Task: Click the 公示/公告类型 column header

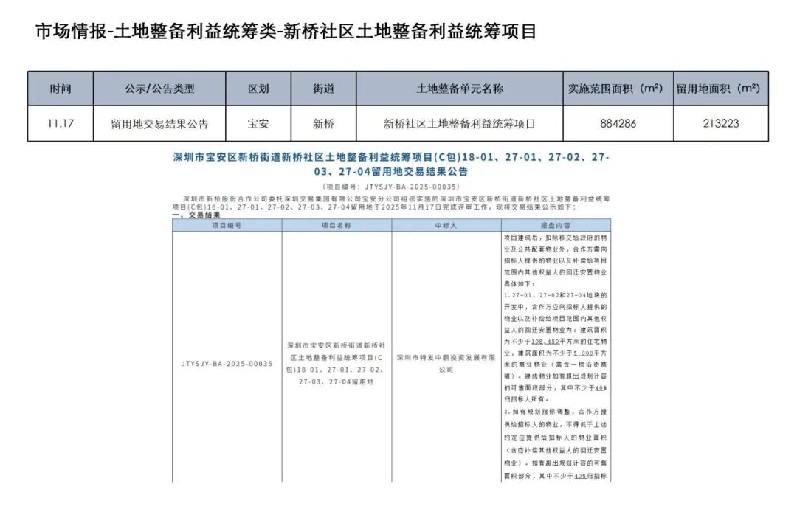Action: click(x=159, y=89)
